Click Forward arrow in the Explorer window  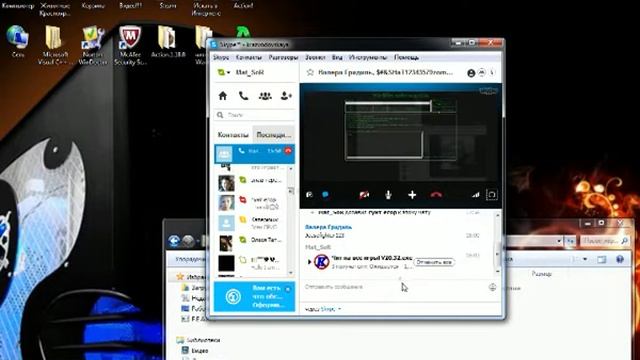click(188, 241)
